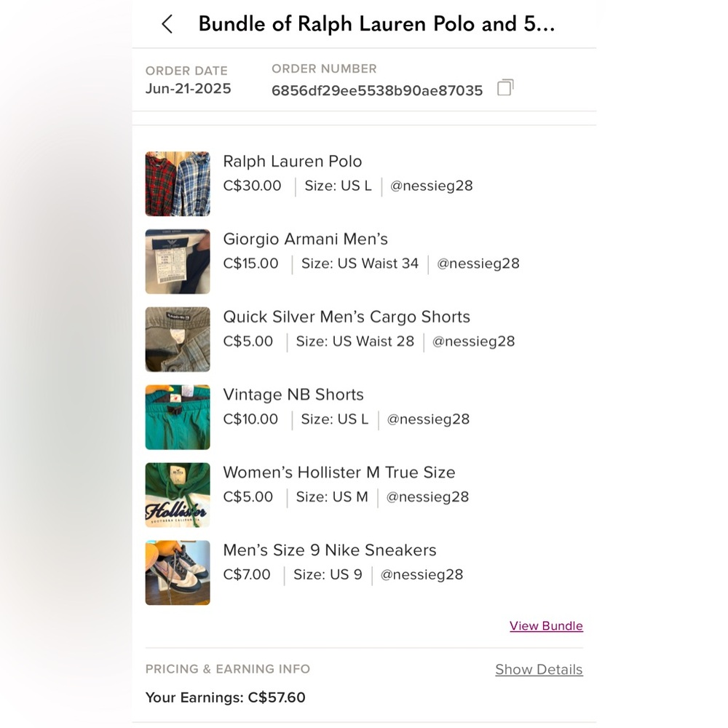Screen dimensions: 728x728
Task: Expand pricing with Show Details
Action: (x=539, y=670)
